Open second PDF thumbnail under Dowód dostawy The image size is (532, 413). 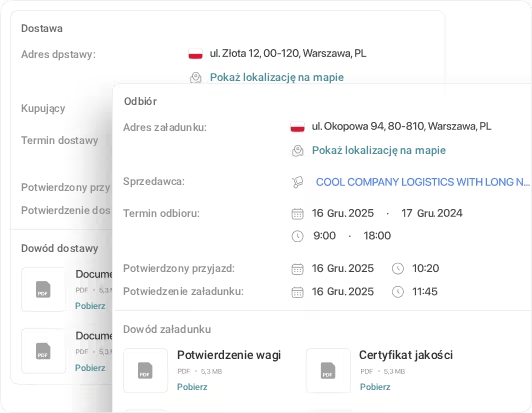coord(43,351)
